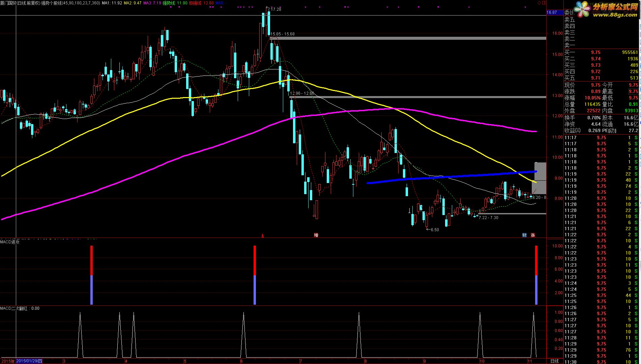Click the 收益(三) value 0.269
Screen dimensions: 641x364
(594, 130)
